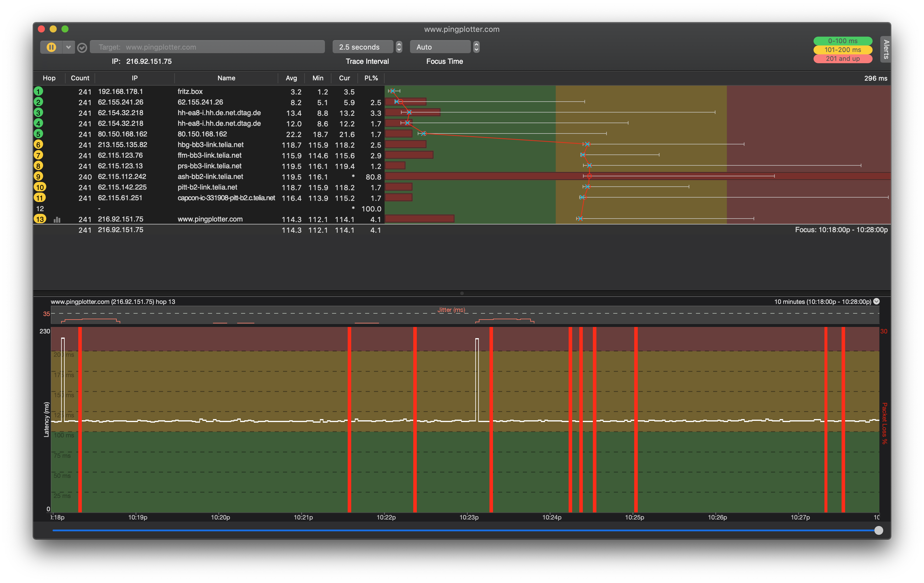The width and height of the screenshot is (924, 583).
Task: Click the IP column header
Action: click(135, 78)
